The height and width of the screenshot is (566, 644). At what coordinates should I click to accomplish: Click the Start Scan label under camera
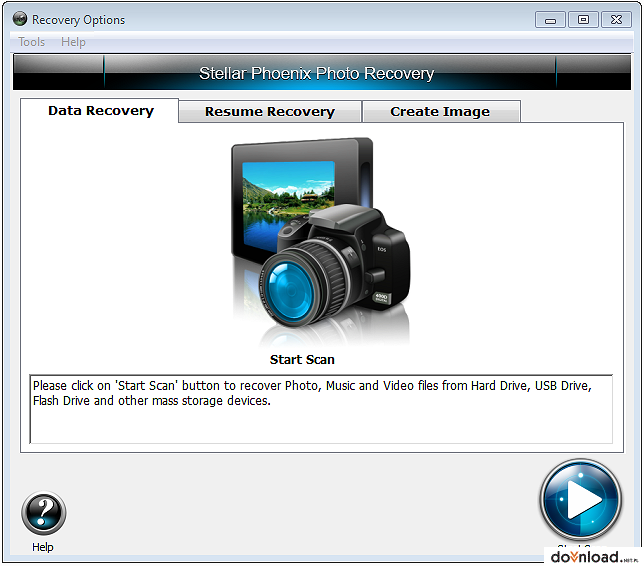click(302, 359)
